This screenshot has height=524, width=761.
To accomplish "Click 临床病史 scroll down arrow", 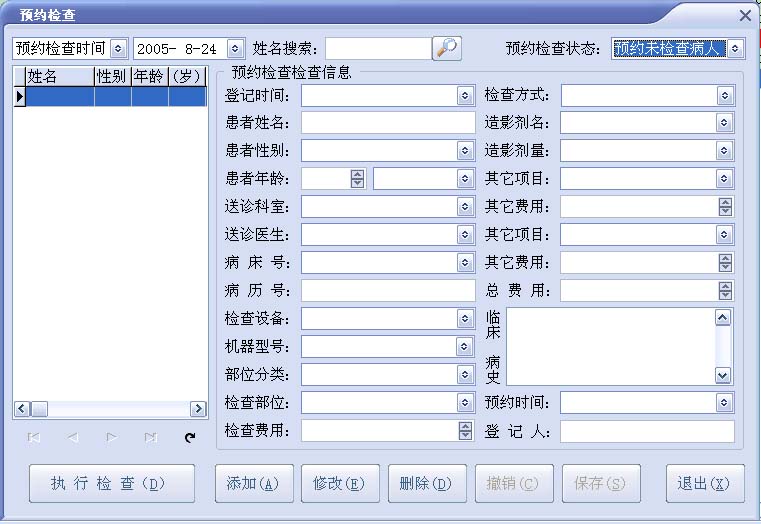I will [723, 375].
